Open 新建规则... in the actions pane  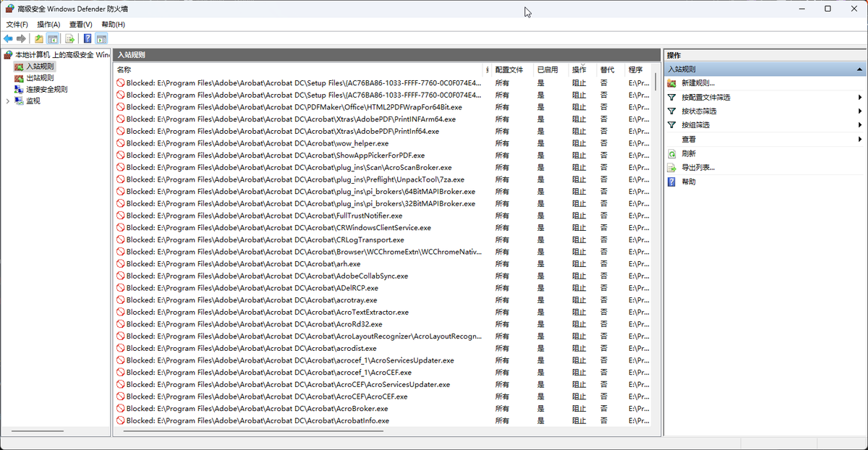pyautogui.click(x=697, y=83)
